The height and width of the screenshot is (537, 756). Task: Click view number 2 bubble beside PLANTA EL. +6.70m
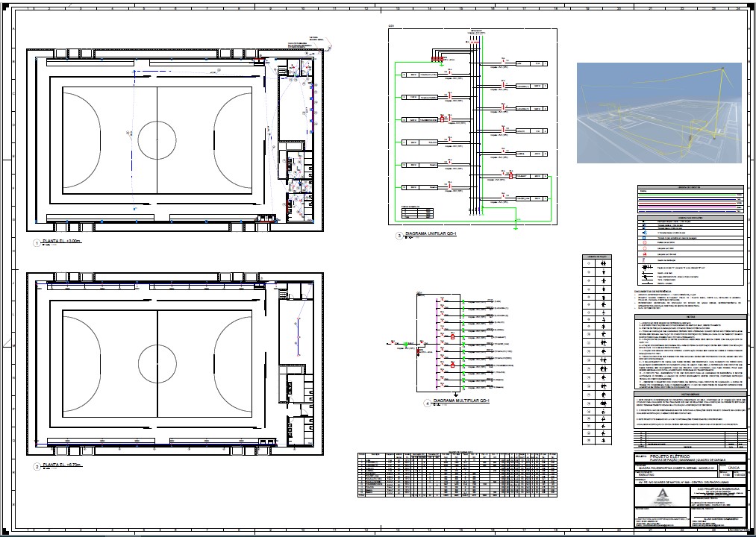(x=35, y=466)
